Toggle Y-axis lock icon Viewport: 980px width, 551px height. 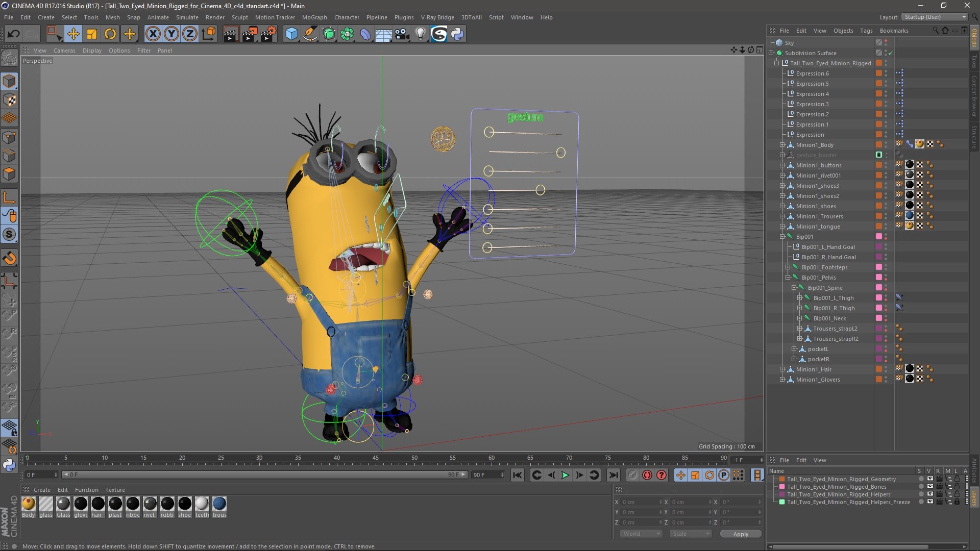coord(171,34)
